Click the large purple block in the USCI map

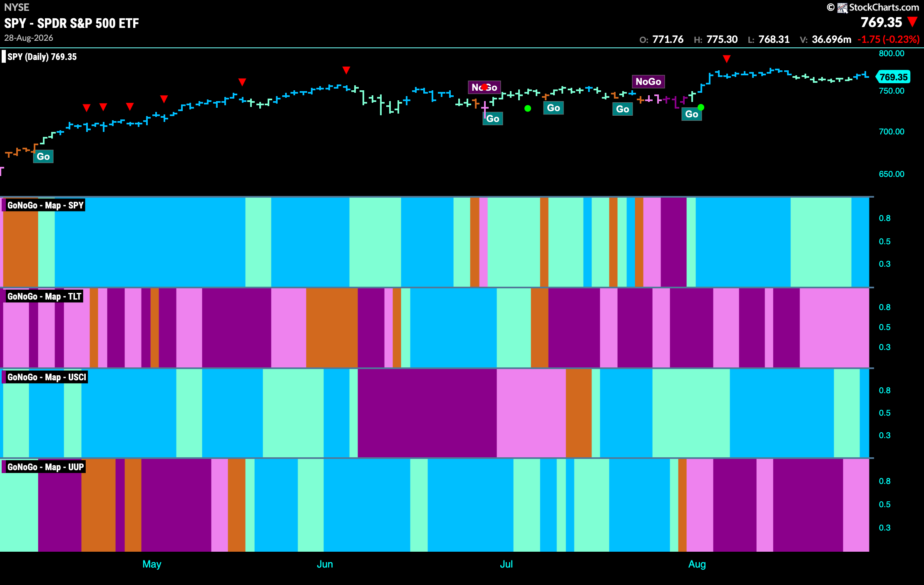[x=427, y=413]
